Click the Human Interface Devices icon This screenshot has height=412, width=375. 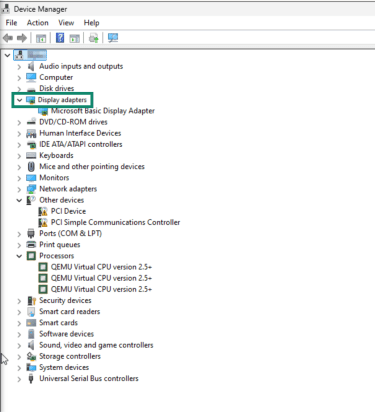31,133
